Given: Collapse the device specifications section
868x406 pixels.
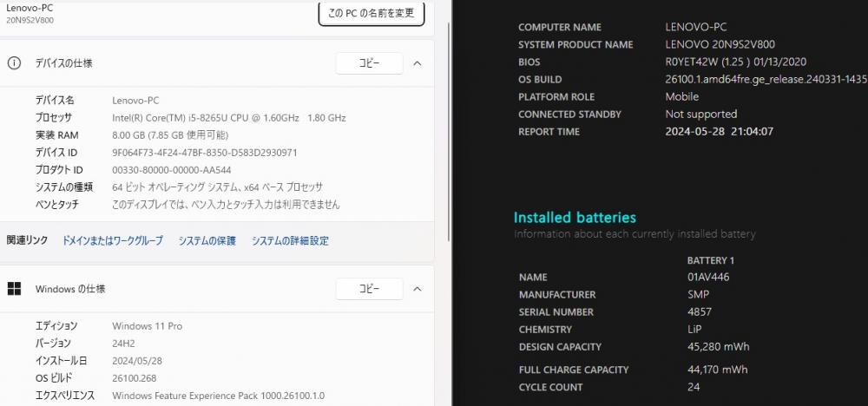Looking at the screenshot, I should (x=418, y=63).
